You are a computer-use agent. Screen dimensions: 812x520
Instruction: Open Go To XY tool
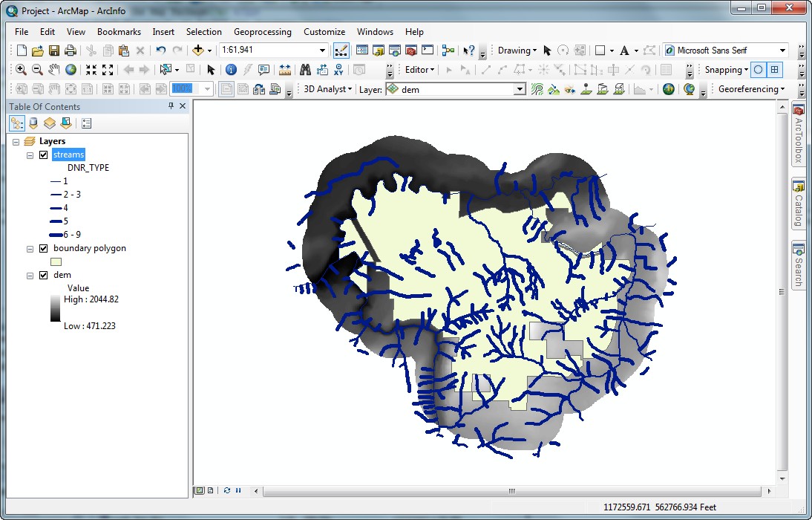(338, 70)
